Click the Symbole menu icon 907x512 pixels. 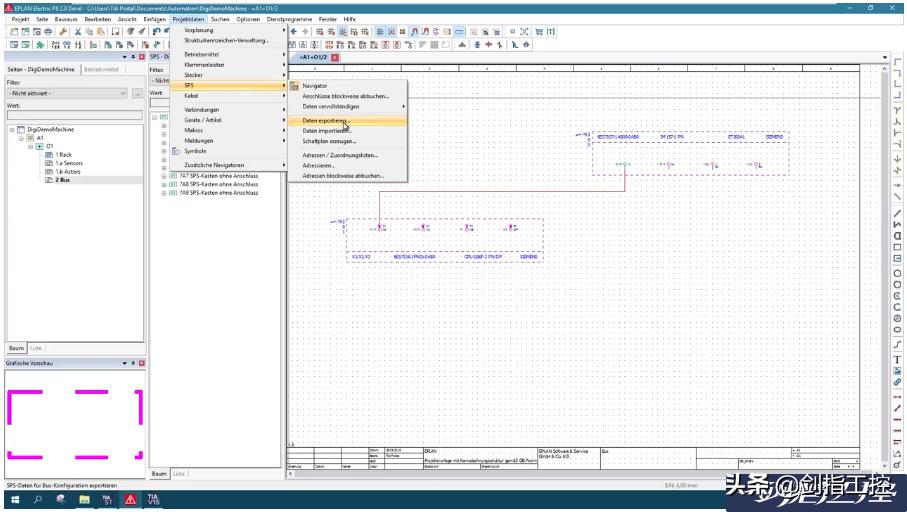pyautogui.click(x=176, y=151)
